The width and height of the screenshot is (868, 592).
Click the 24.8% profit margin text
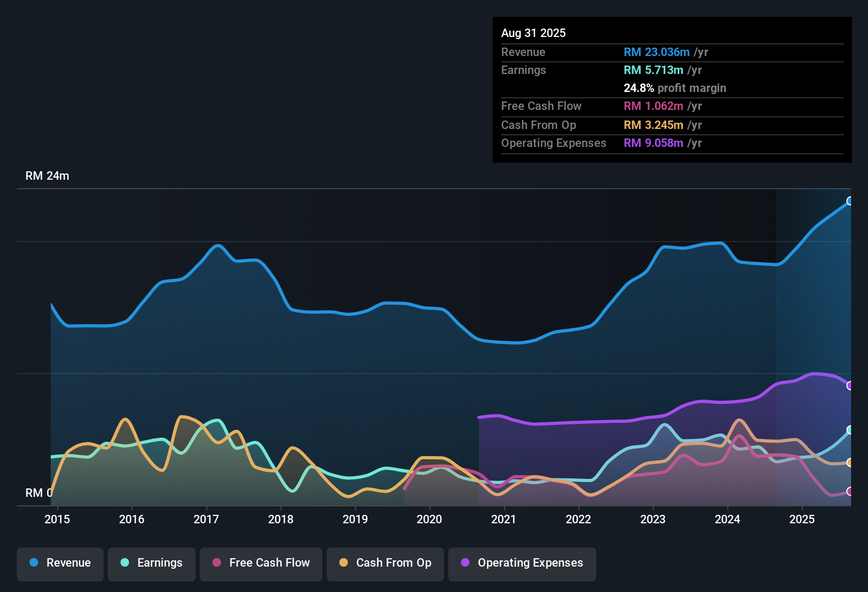pyautogui.click(x=675, y=88)
